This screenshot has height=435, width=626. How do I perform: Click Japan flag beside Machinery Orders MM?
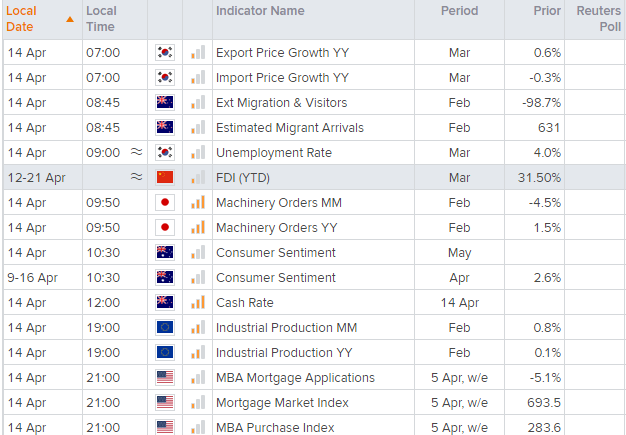(x=165, y=203)
